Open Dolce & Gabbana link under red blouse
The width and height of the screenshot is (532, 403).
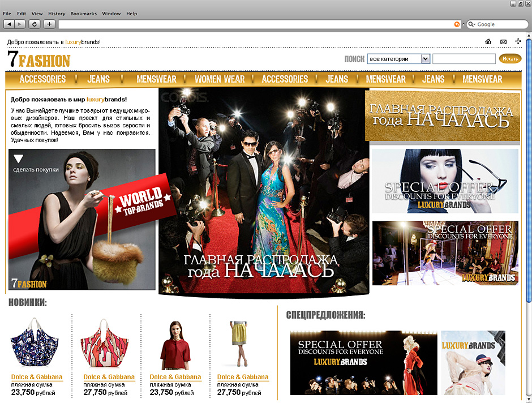[175, 377]
